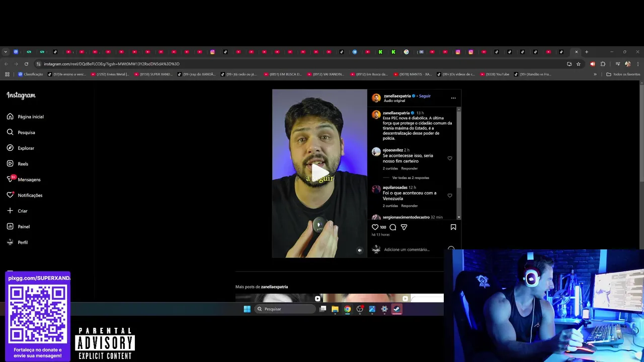
Task: Open the MANTIS - XA... bookmark
Action: point(413,74)
